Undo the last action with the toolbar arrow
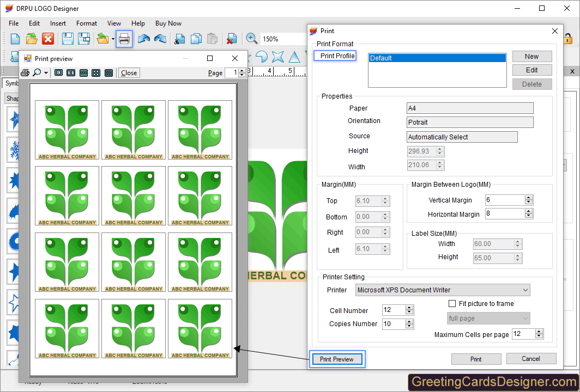Image resolution: width=580 pixels, height=392 pixels. click(x=144, y=39)
